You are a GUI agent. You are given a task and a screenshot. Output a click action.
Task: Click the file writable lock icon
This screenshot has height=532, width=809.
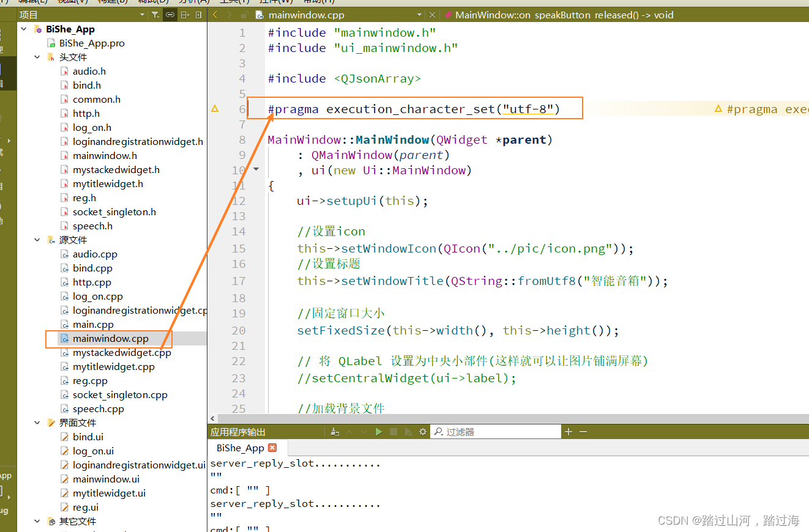point(244,15)
